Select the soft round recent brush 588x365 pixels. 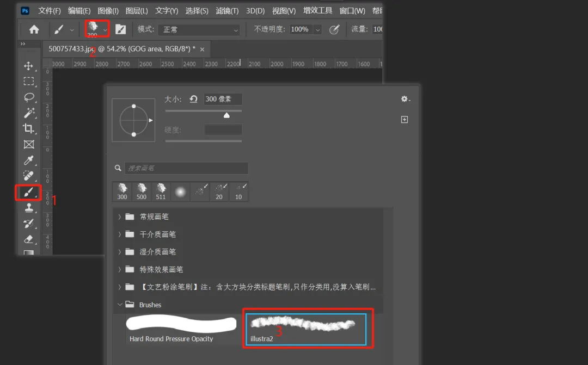[180, 191]
